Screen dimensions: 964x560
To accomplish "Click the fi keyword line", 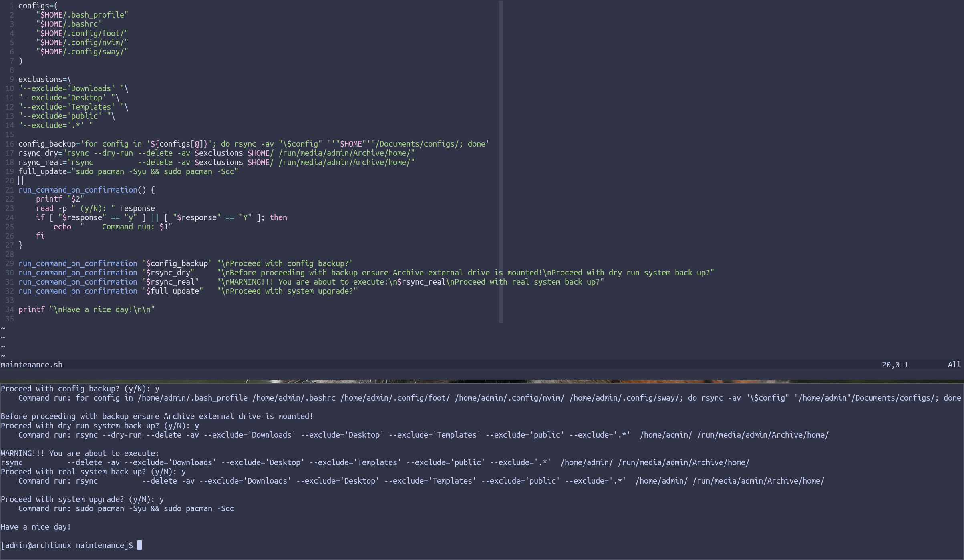I will point(40,236).
